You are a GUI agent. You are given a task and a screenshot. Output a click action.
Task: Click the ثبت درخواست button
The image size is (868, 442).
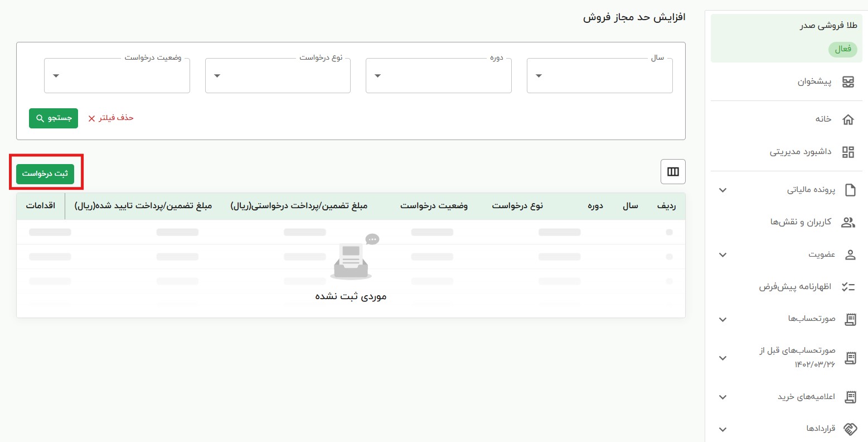[x=45, y=174]
